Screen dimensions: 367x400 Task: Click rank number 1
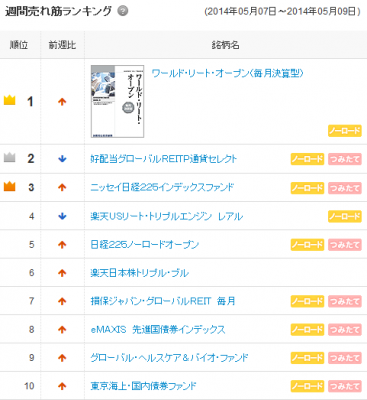(x=30, y=102)
